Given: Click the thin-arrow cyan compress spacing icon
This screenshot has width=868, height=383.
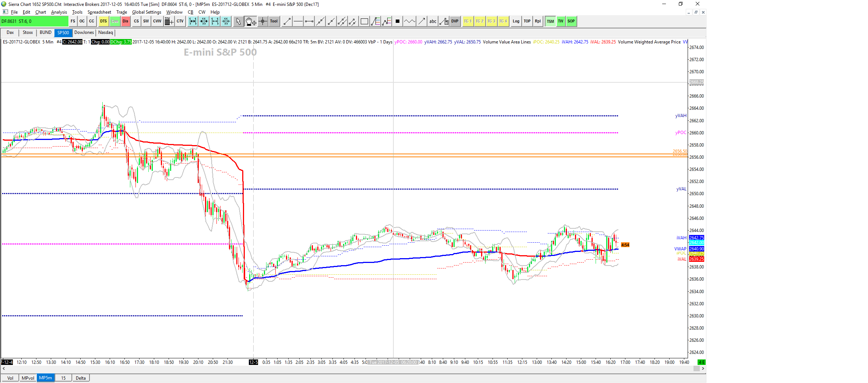Looking at the screenshot, I should [226, 21].
